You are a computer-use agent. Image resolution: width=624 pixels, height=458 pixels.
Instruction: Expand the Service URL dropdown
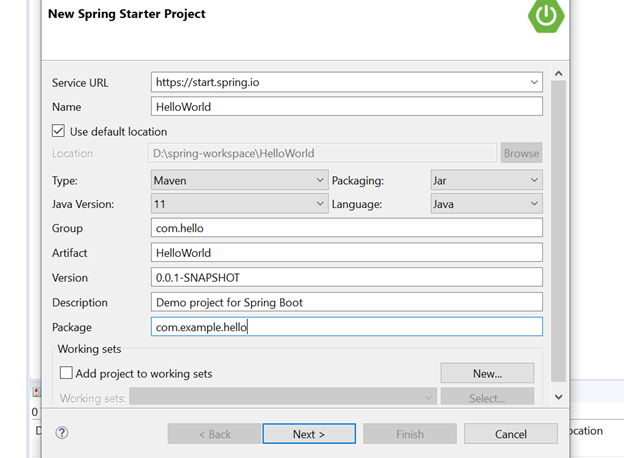tap(535, 82)
